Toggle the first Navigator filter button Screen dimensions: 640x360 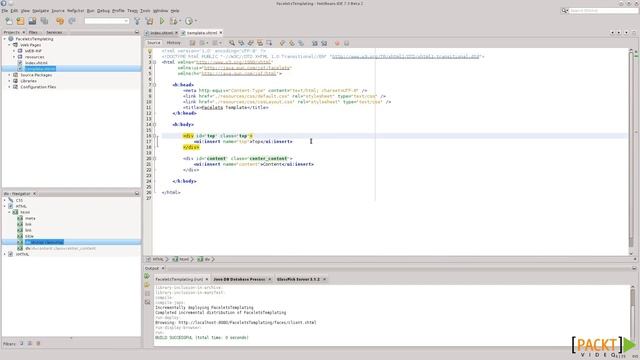22,344
